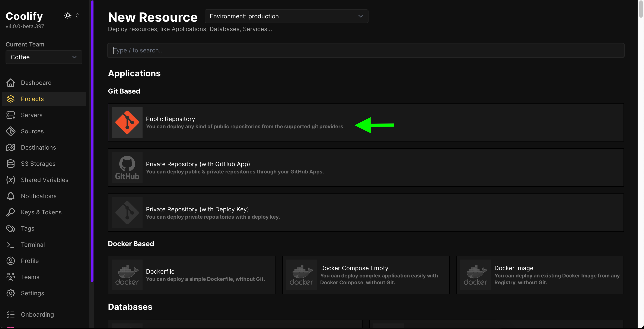Click the GitHub logo icon

[127, 167]
